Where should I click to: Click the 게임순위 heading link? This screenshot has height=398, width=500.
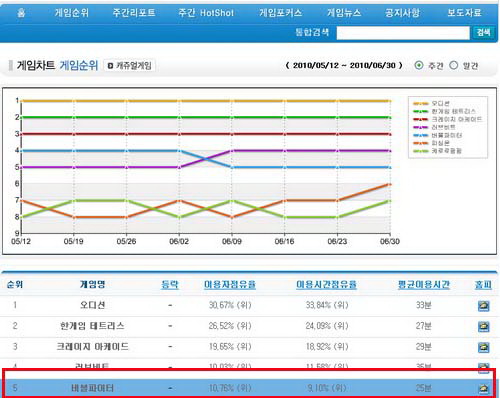[x=79, y=65]
